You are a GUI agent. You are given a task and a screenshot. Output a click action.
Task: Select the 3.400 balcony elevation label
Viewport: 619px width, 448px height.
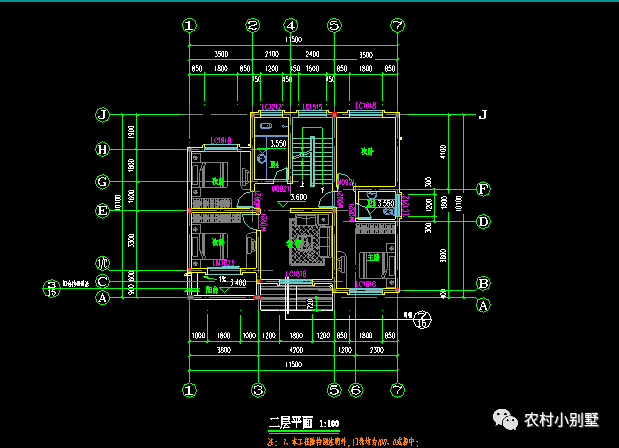(x=237, y=283)
